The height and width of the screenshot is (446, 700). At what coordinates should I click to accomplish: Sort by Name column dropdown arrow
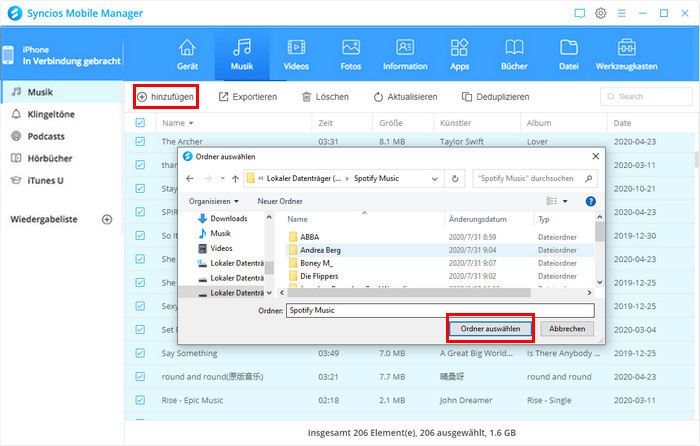tap(192, 123)
